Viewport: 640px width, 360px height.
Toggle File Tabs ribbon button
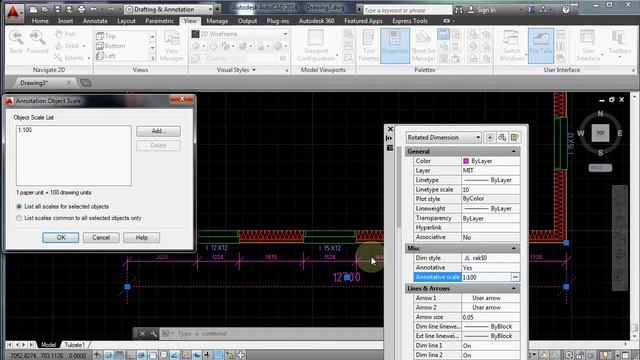pos(541,46)
